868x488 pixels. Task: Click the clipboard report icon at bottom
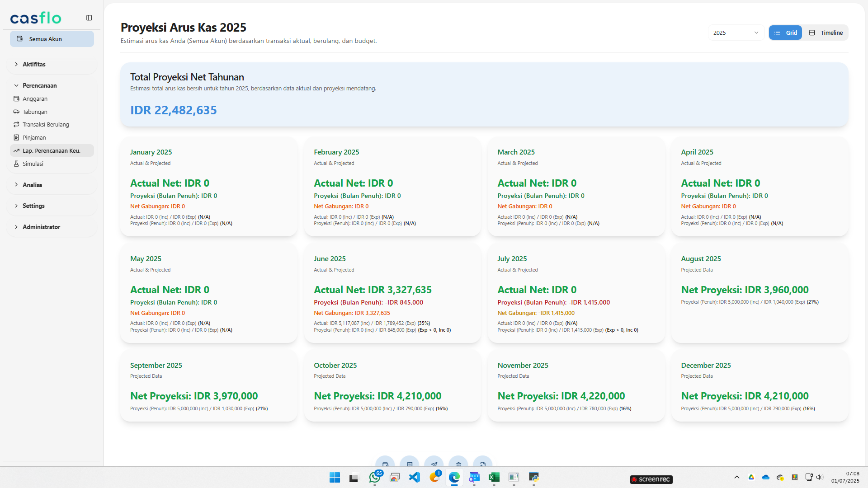410,464
